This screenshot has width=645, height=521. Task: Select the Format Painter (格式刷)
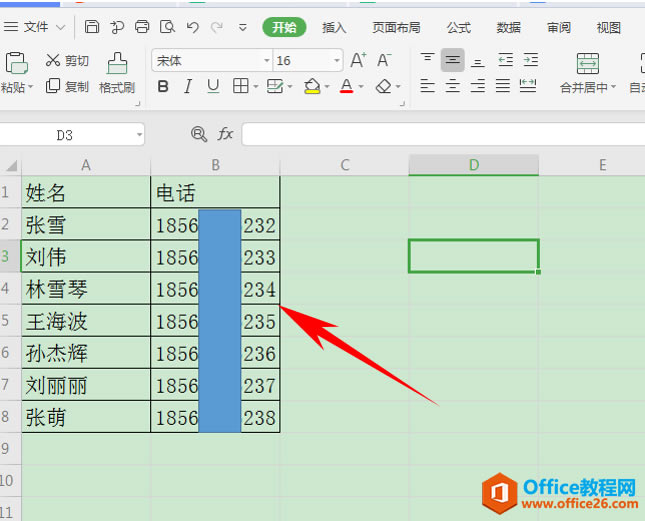point(117,73)
